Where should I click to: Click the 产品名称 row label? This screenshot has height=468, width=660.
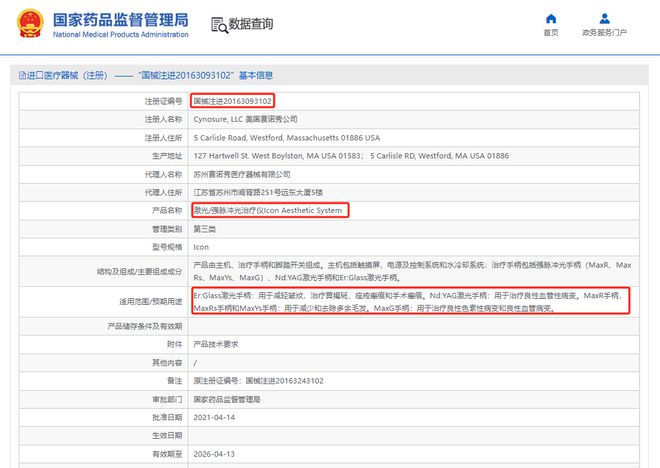(167, 210)
